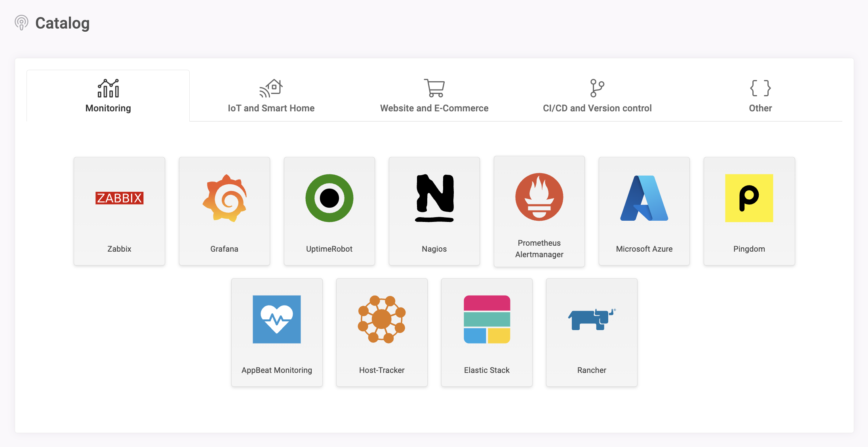Open Grafana integration
Image resolution: width=868 pixels, height=447 pixels.
coord(225,211)
